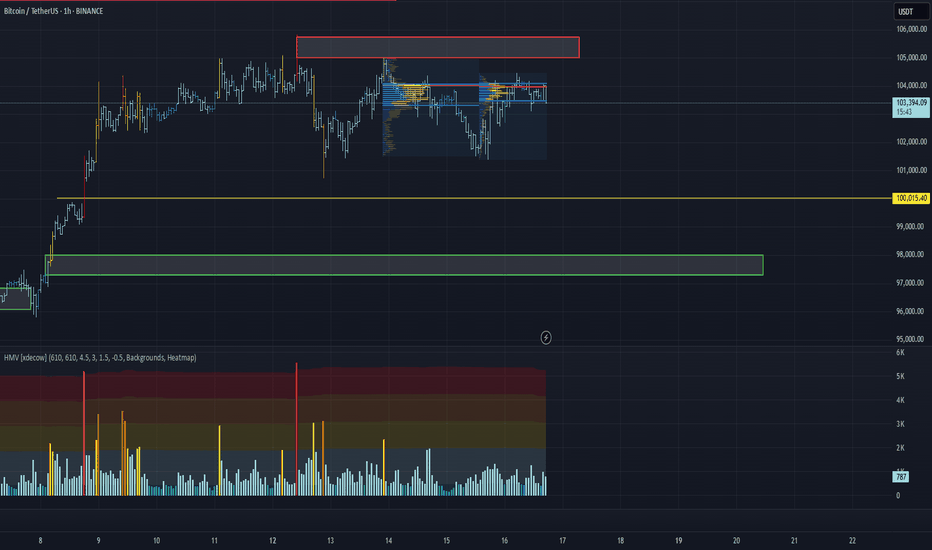Viewport: 932px width, 550px height.
Task: Click the 102,000.00 price axis label
Action: tap(911, 142)
